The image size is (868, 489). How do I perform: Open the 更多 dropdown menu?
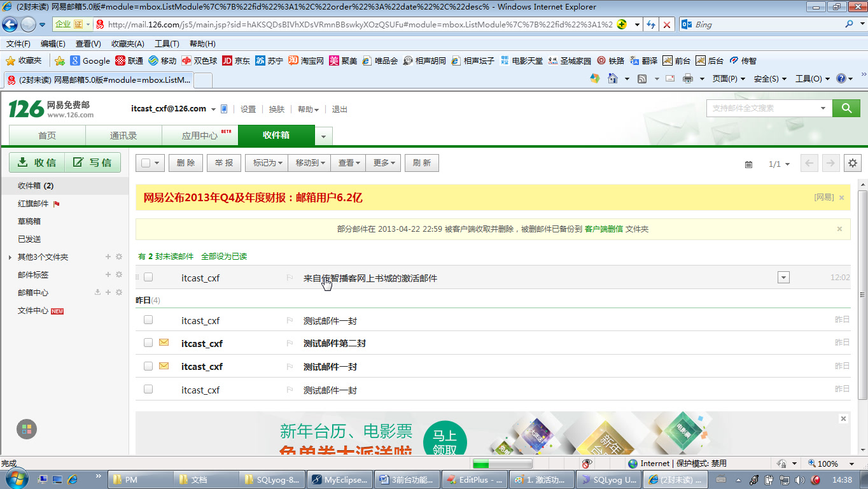[382, 162]
